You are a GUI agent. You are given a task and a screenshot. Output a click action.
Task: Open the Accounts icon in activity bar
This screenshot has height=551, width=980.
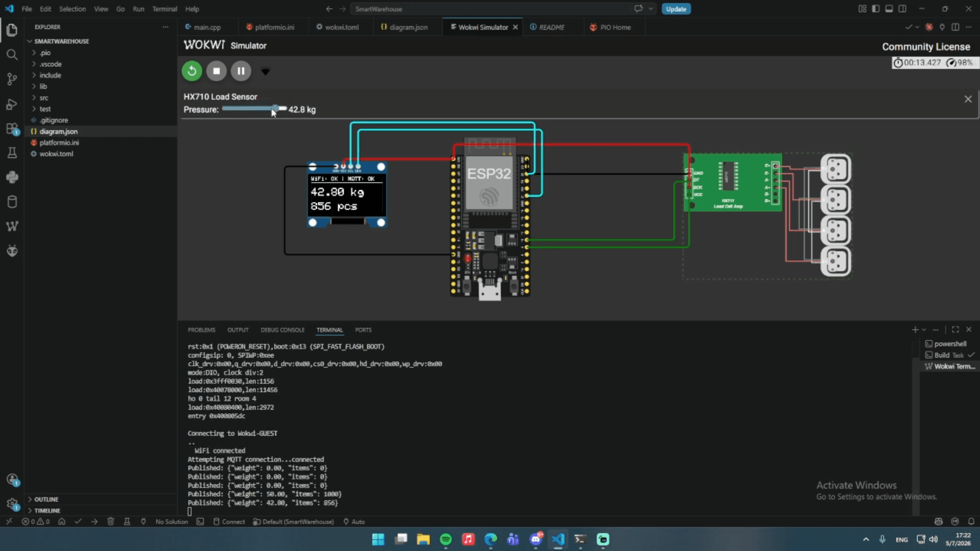(x=12, y=480)
